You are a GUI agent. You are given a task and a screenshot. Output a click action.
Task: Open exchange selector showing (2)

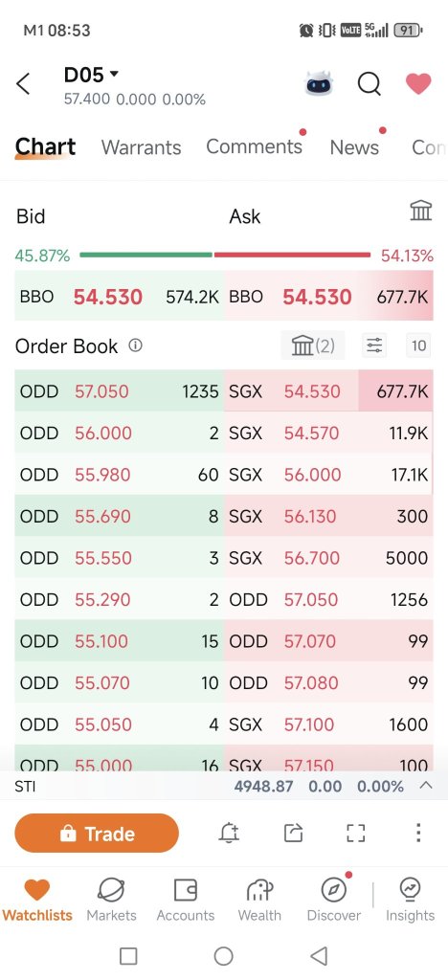click(313, 345)
